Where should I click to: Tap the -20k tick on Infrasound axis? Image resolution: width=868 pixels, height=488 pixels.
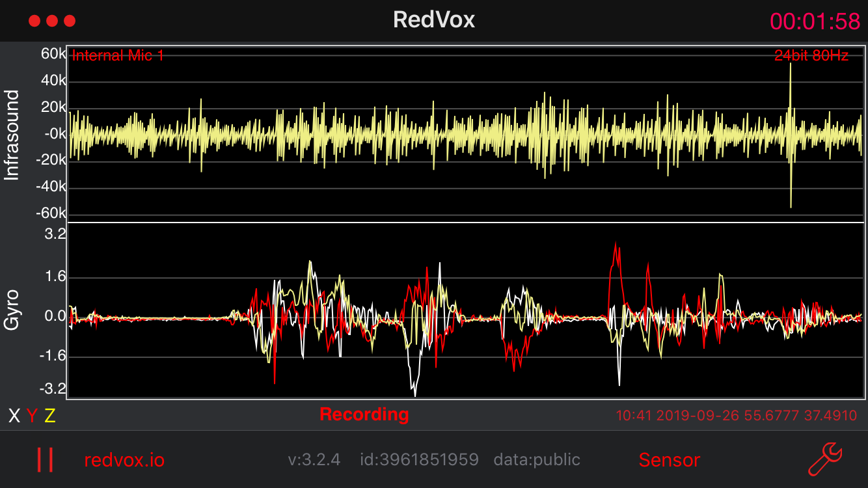pyautogui.click(x=51, y=160)
